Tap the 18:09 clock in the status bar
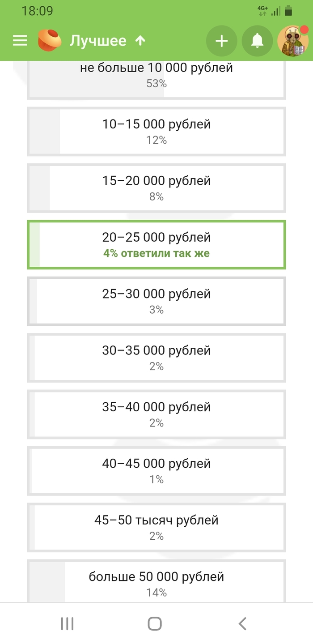This screenshot has height=644, width=313. 38,11
